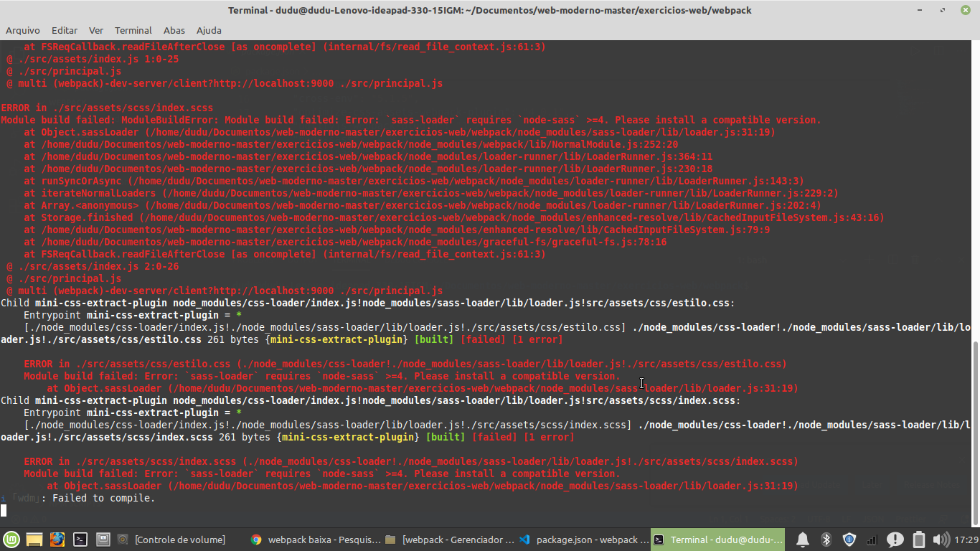Click the exclamation alert tray icon
This screenshot has width=980, height=551.
coord(895,540)
